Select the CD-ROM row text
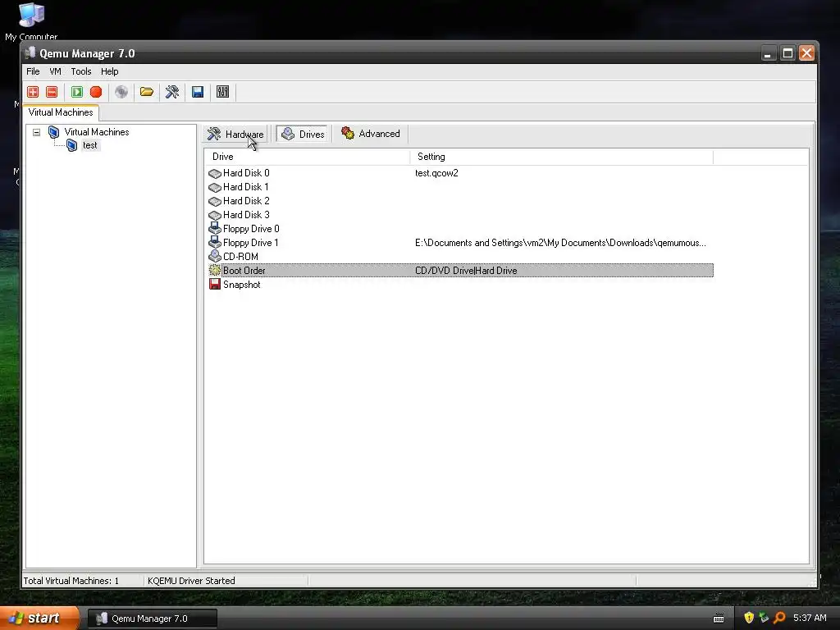The image size is (840, 630). click(x=240, y=257)
